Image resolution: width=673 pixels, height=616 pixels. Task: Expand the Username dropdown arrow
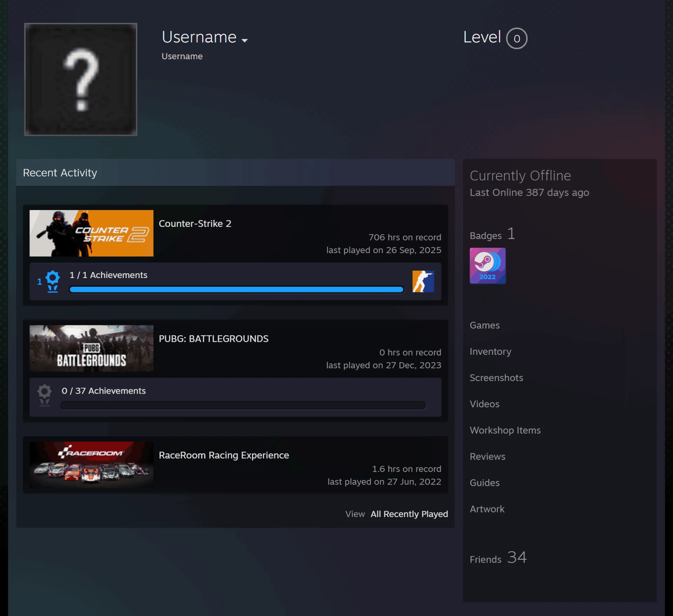tap(245, 40)
